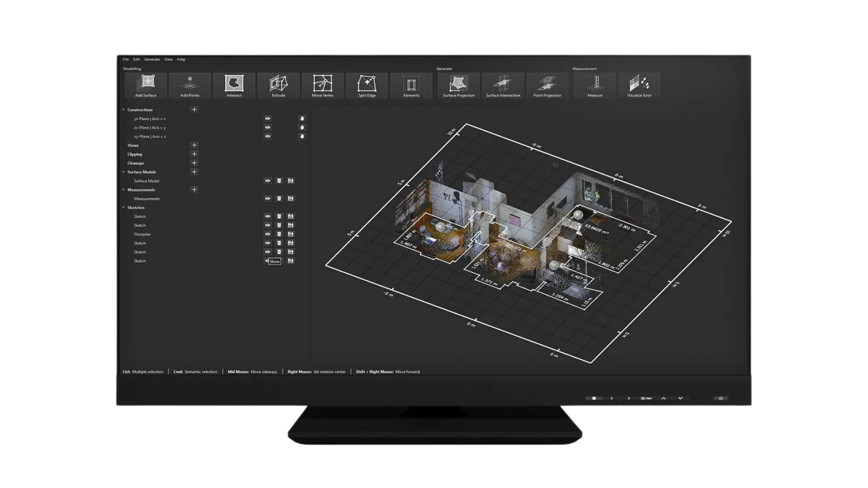This screenshot has width=868, height=488.
Task: Click the 1.371 m dimension label
Action: pyautogui.click(x=489, y=282)
